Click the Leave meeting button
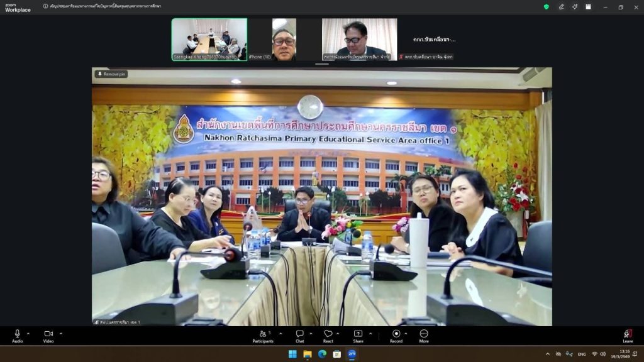The height and width of the screenshot is (362, 644). tap(627, 336)
